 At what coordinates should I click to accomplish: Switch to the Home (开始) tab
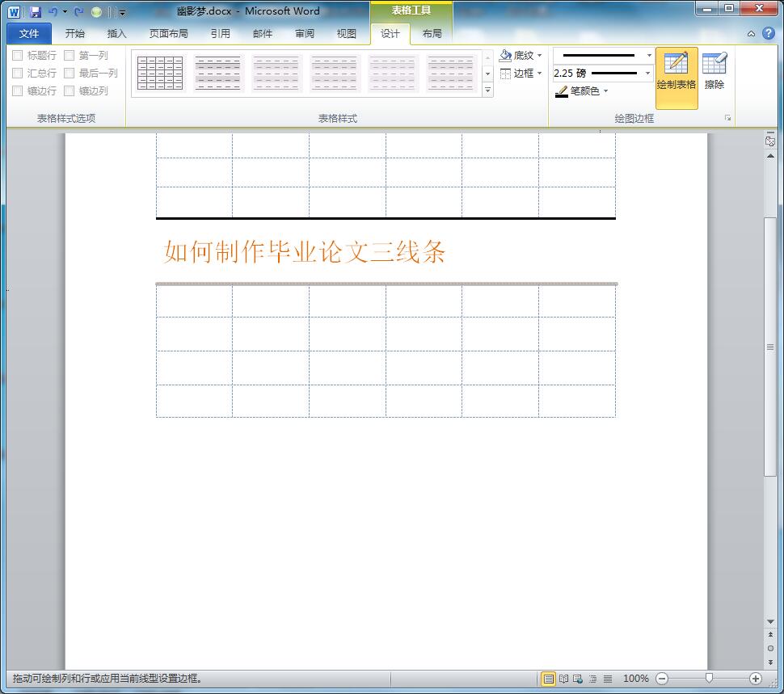[75, 33]
